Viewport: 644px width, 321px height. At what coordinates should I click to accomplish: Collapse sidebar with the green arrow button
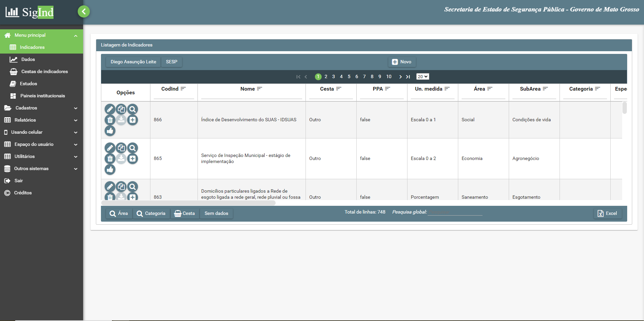tap(84, 11)
